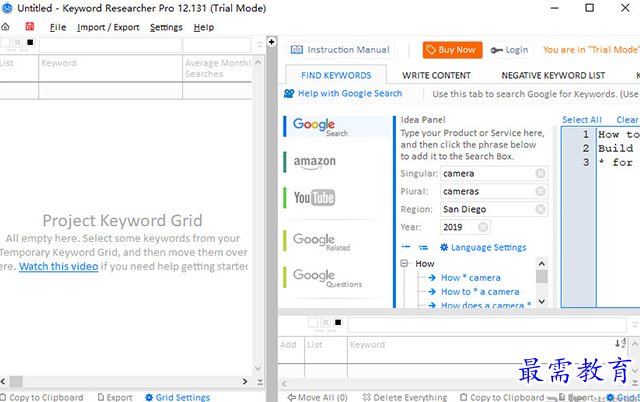Click Copy to Clipboard under Temporary grid
The width and height of the screenshot is (640, 402).
point(502,397)
